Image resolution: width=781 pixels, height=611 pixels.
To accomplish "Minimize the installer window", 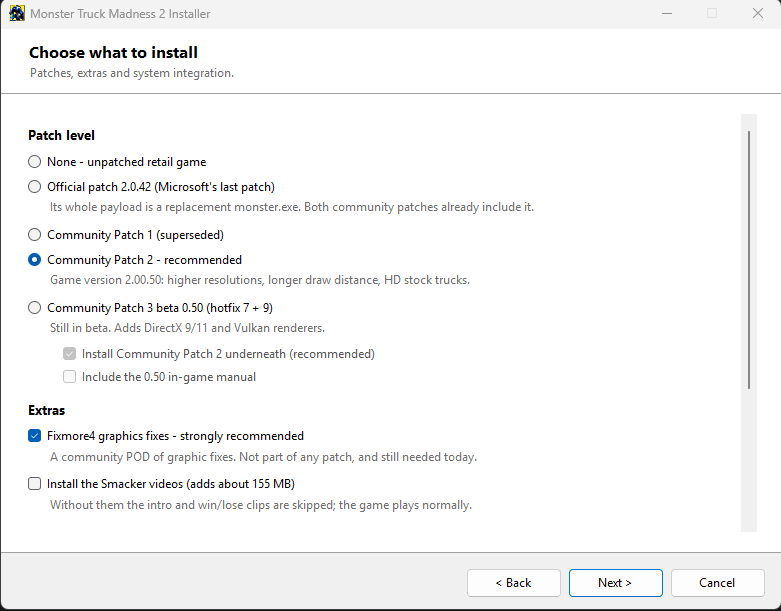I will point(667,13).
